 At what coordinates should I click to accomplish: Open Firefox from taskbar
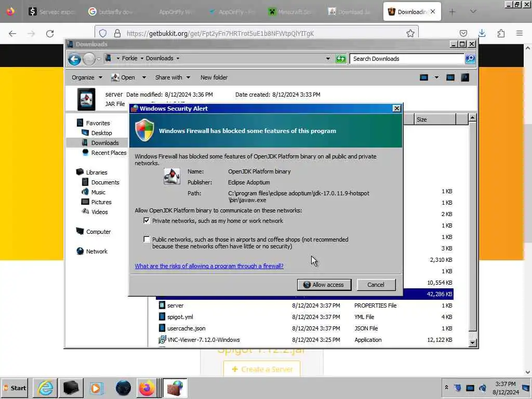click(146, 388)
